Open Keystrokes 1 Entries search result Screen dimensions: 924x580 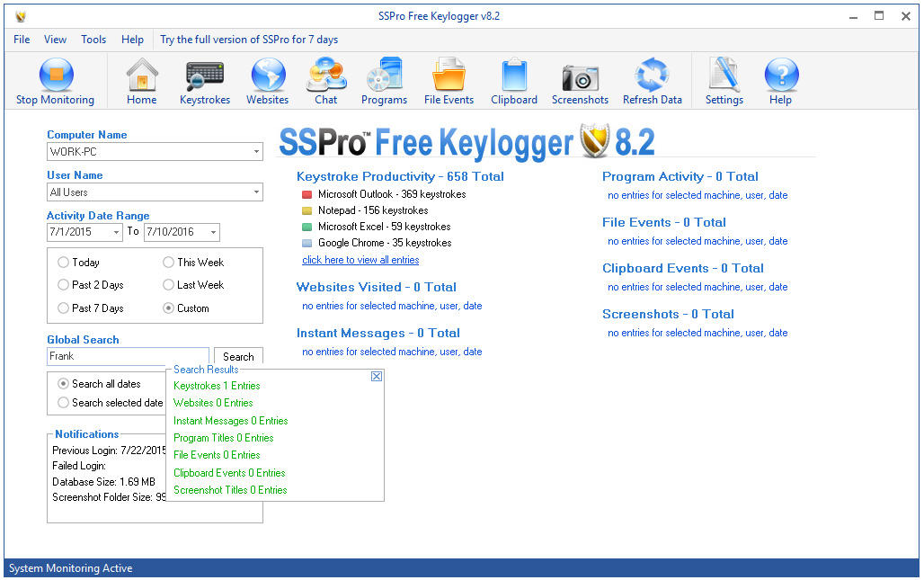pos(217,386)
